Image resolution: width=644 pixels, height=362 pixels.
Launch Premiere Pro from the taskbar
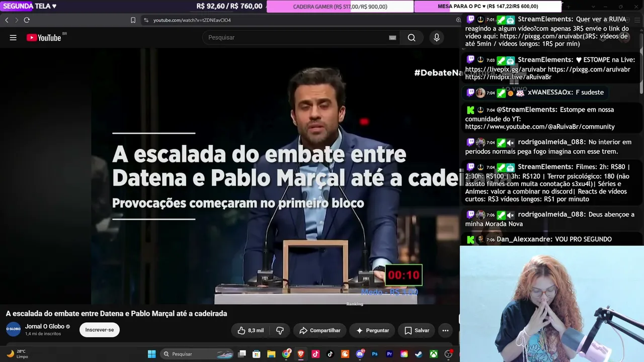coord(389,354)
